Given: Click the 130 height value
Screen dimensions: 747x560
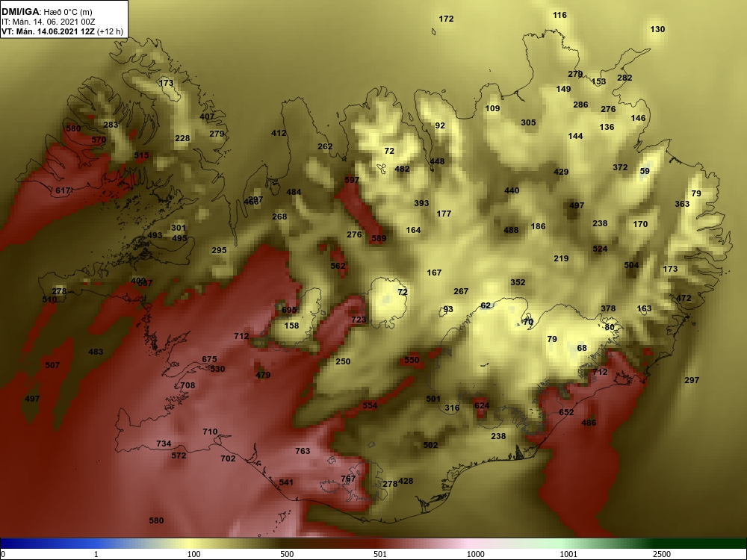Looking at the screenshot, I should pos(657,30).
